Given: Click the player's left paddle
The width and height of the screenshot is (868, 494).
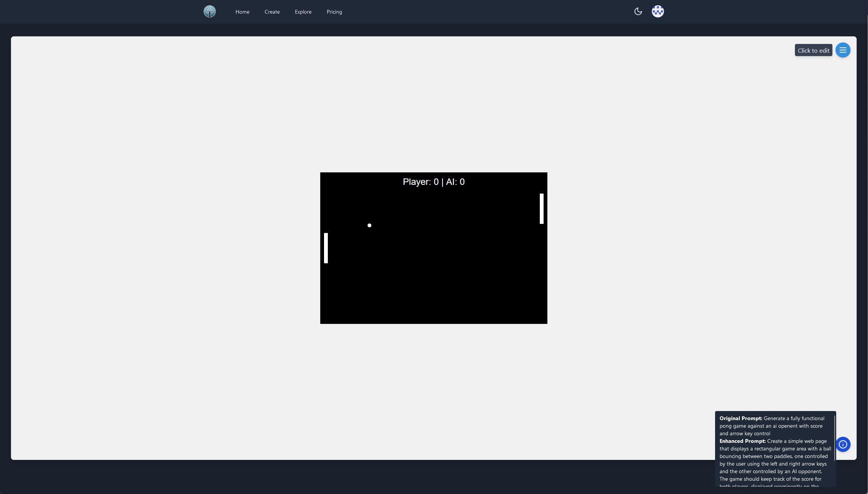Looking at the screenshot, I should pos(326,248).
